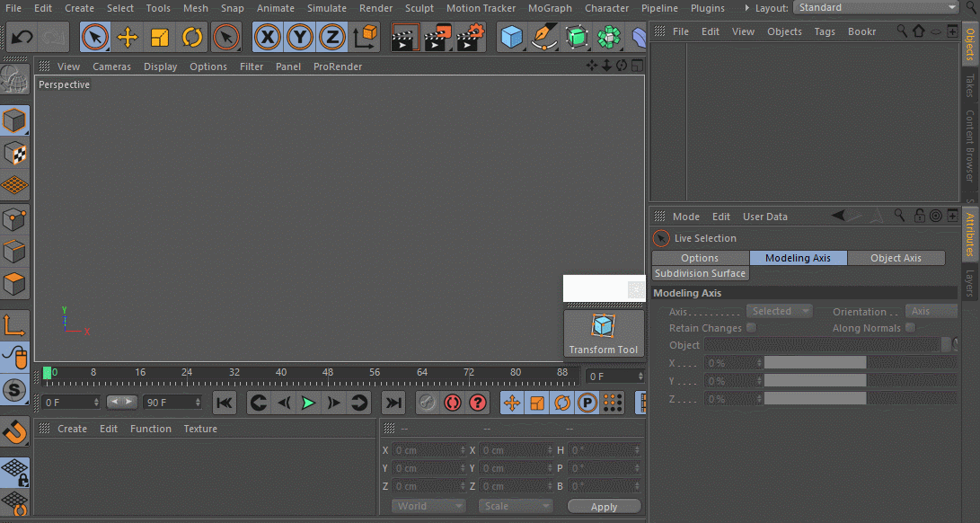This screenshot has width=980, height=523.
Task: Open Edit Render Settings gear clapperboard
Action: [x=471, y=38]
